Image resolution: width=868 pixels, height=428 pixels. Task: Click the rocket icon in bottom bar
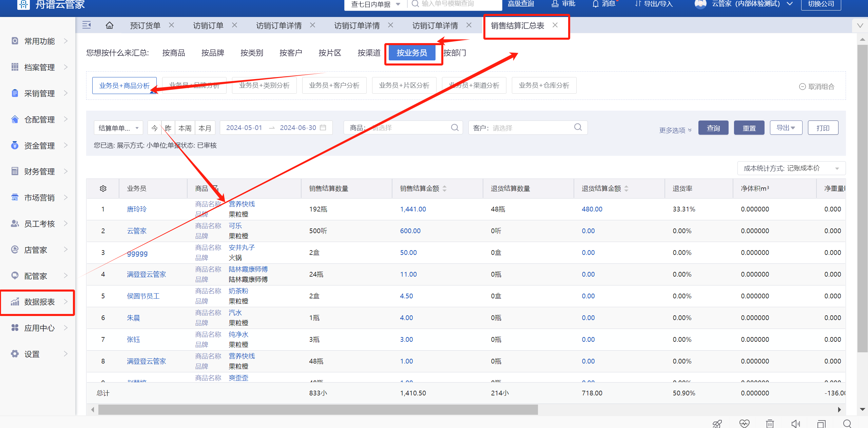pyautogui.click(x=717, y=423)
